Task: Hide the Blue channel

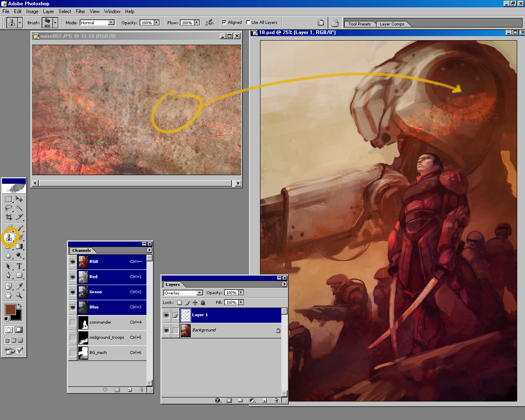Action: [x=73, y=307]
